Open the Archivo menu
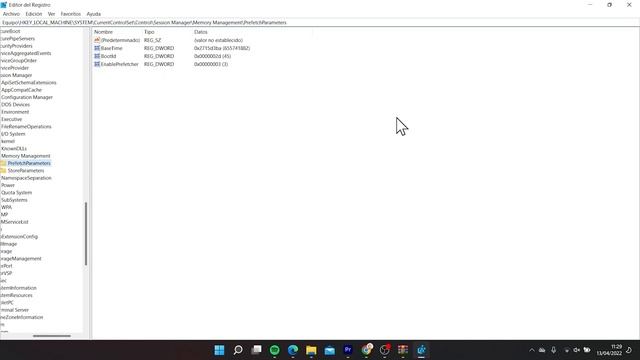The image size is (640, 360). point(11,14)
